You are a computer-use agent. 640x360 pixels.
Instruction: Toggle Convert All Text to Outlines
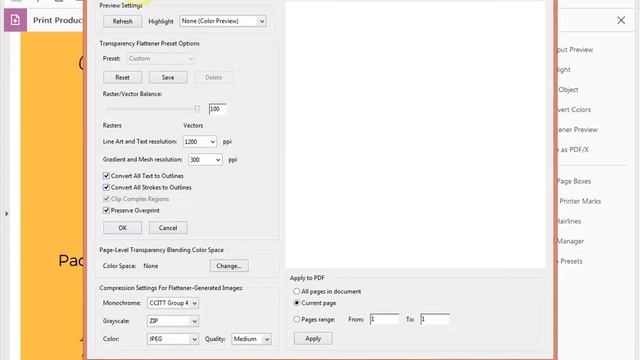click(x=106, y=176)
